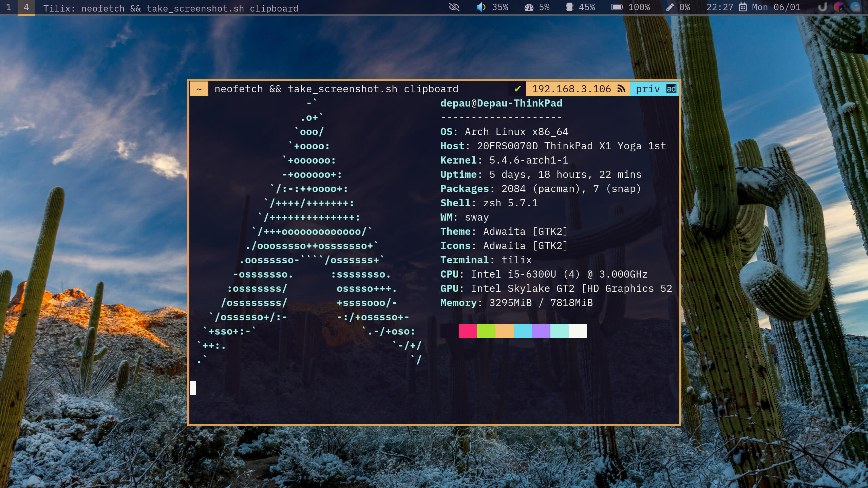The width and height of the screenshot is (868, 488).
Task: Click the neofetch command text in prompt
Action: click(336, 89)
